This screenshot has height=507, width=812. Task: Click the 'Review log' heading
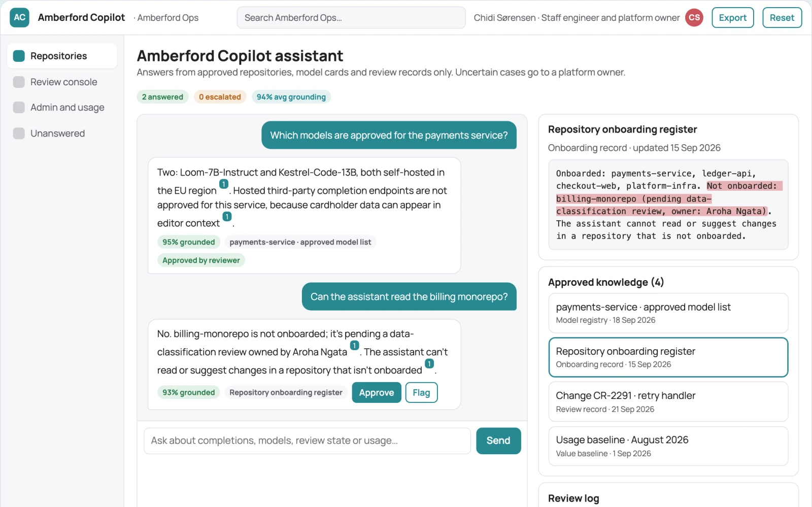[x=573, y=498]
